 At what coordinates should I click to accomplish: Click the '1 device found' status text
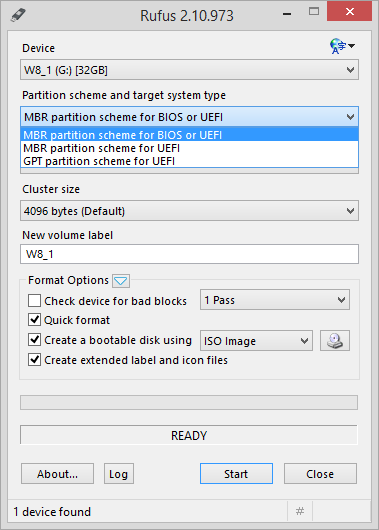pos(52,512)
